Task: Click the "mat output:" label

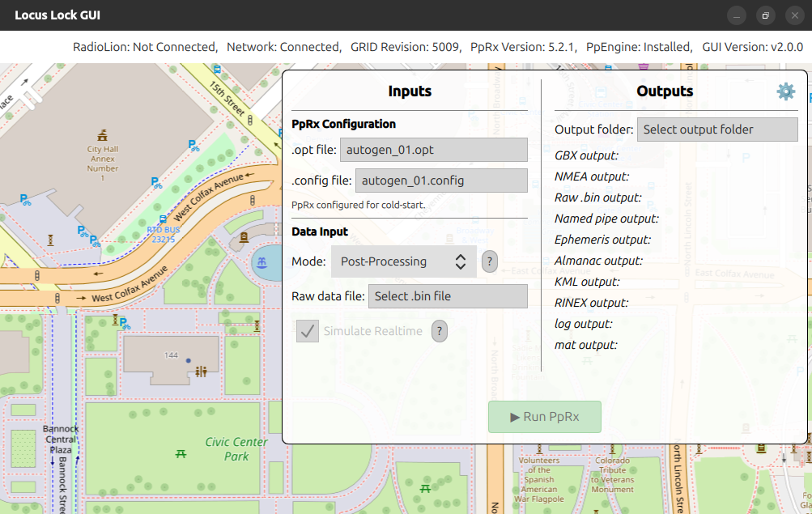Action: (x=585, y=345)
